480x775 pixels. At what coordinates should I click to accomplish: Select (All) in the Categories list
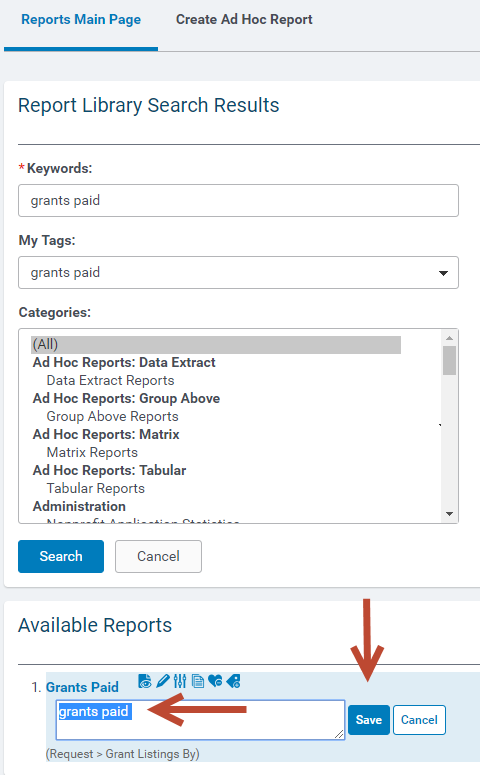pyautogui.click(x=216, y=344)
